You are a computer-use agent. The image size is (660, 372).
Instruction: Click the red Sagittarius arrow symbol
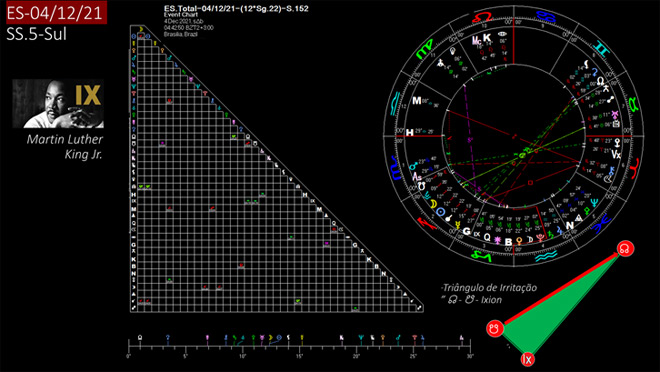[427, 223]
